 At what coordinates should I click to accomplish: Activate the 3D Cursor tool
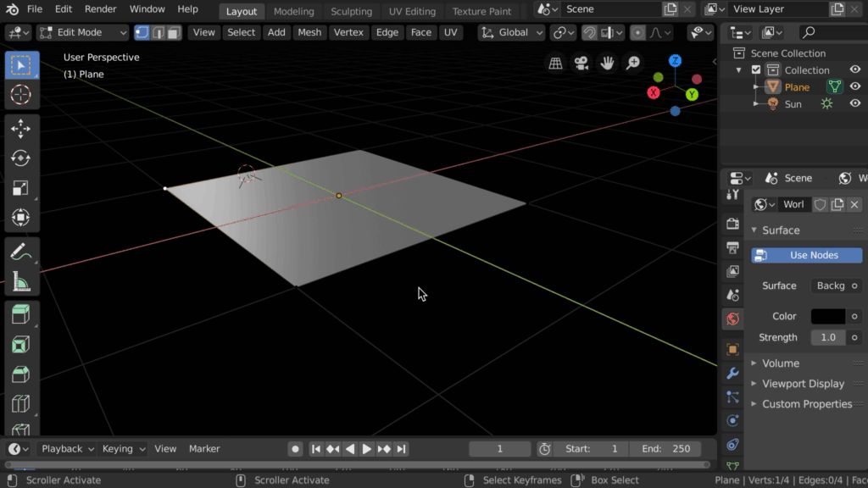point(21,95)
